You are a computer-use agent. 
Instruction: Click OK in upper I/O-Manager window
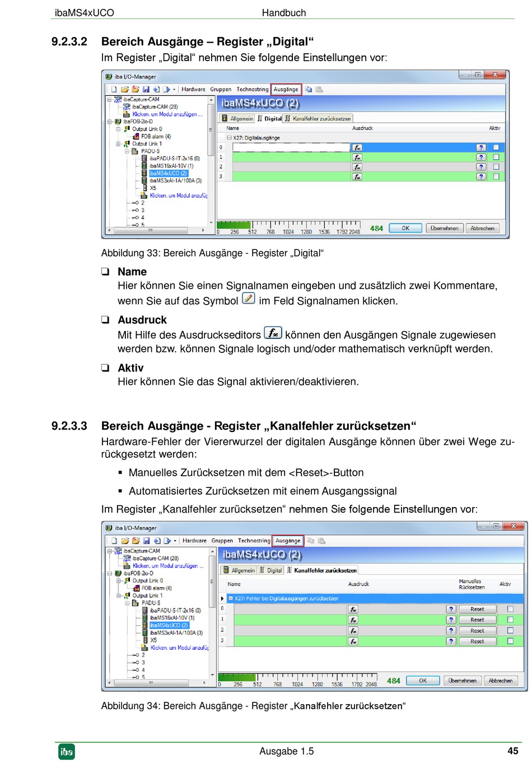[405, 229]
